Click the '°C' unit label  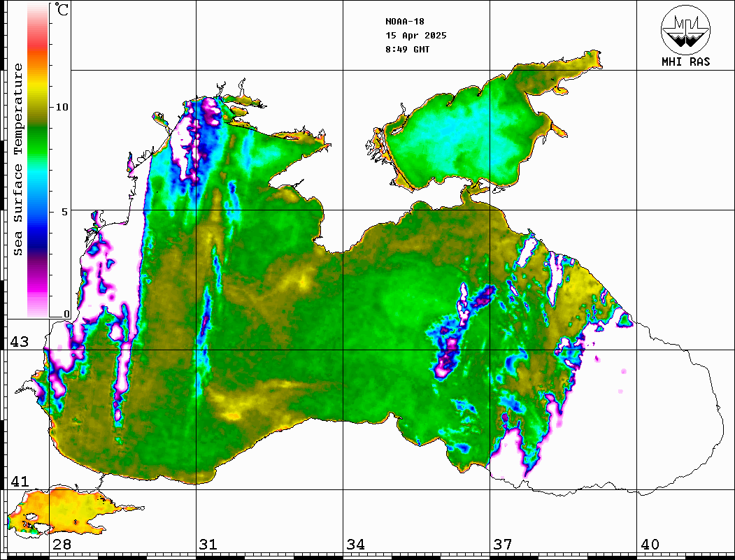tap(62, 9)
